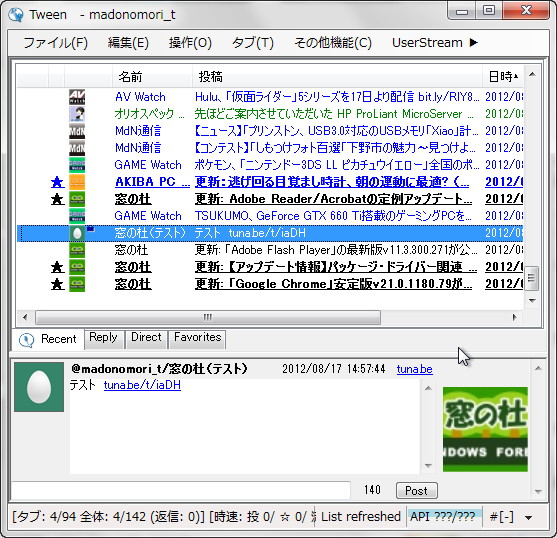This screenshot has width=557, height=538.
Task: Open the 編集(E) menu
Action: (x=128, y=43)
